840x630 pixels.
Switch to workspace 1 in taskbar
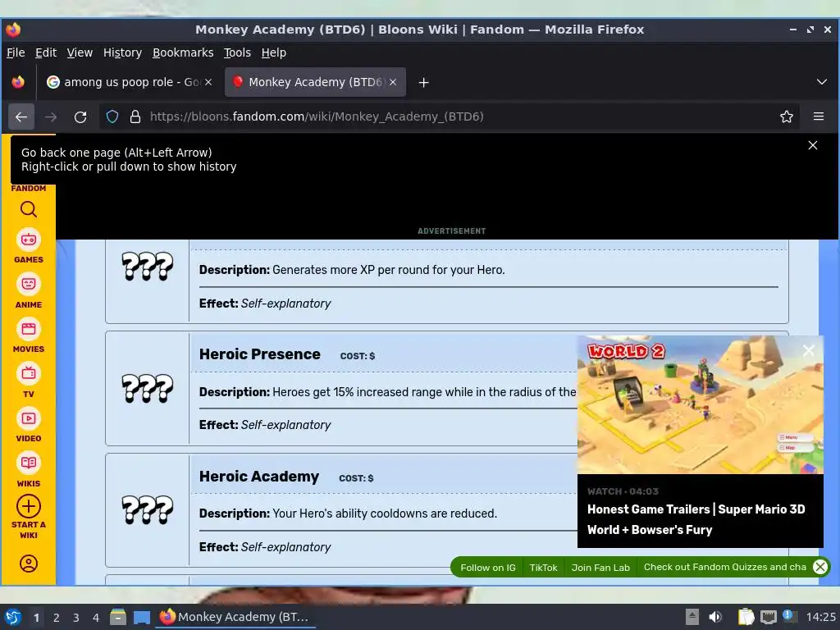click(36, 618)
